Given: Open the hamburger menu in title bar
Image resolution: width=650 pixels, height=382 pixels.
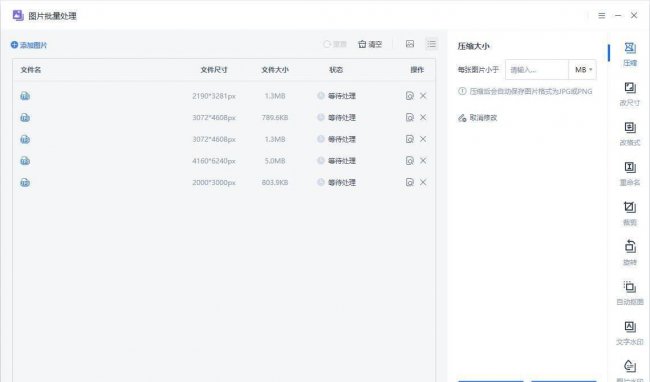Looking at the screenshot, I should [x=601, y=16].
